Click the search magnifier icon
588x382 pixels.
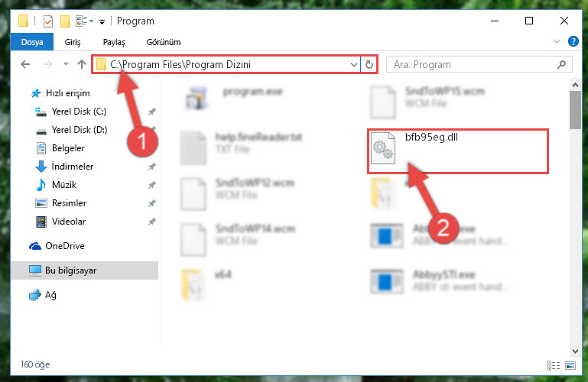pyautogui.click(x=561, y=64)
